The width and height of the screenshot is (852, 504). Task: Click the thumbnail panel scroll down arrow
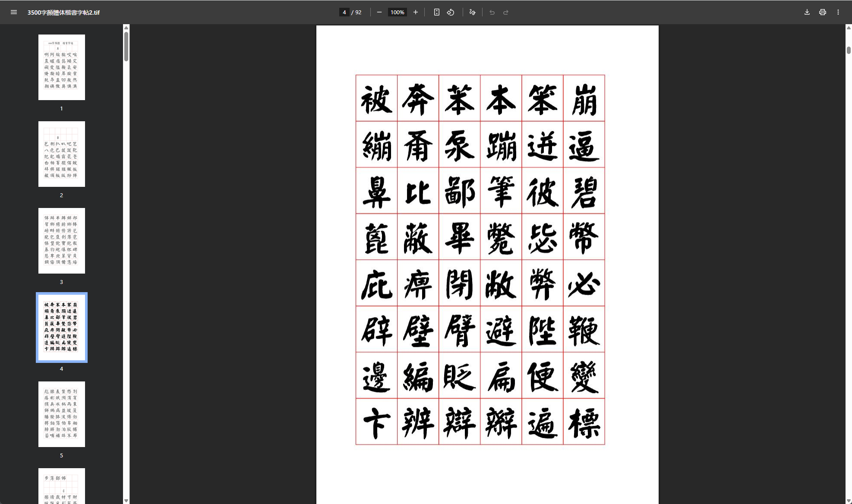coord(126,501)
